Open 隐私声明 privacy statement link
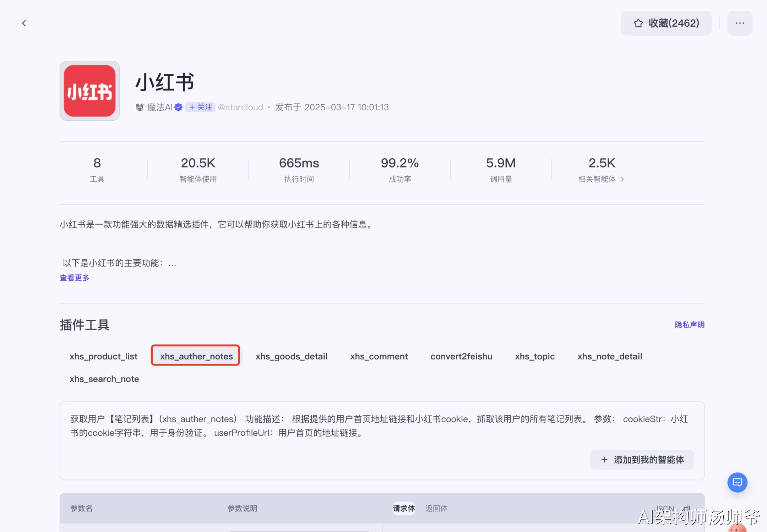767x532 pixels. click(689, 325)
